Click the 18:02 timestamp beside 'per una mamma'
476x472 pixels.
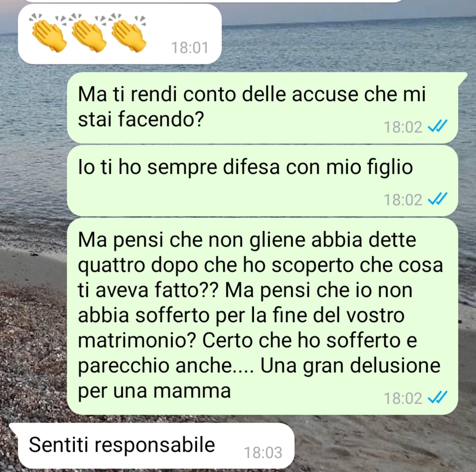click(403, 398)
